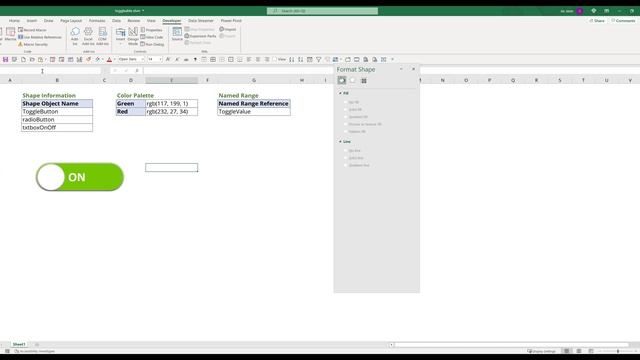This screenshot has height=360, width=640.
Task: Open the Page Layout tab
Action: tap(71, 20)
